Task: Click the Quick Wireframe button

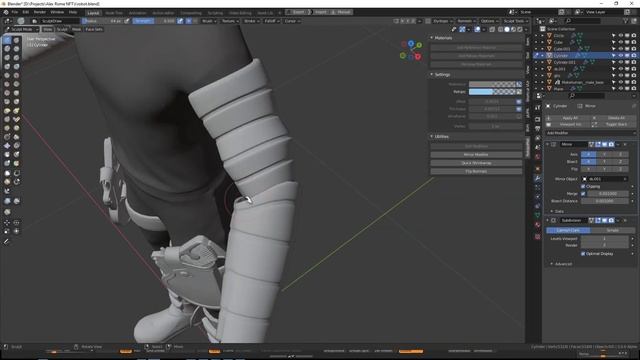Action: [x=476, y=163]
